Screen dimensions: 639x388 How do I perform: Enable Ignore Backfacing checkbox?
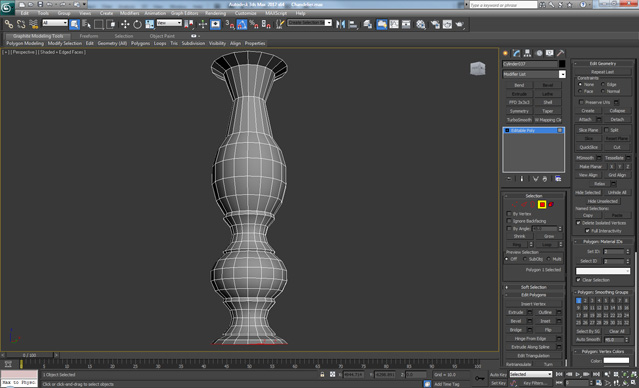(x=509, y=221)
